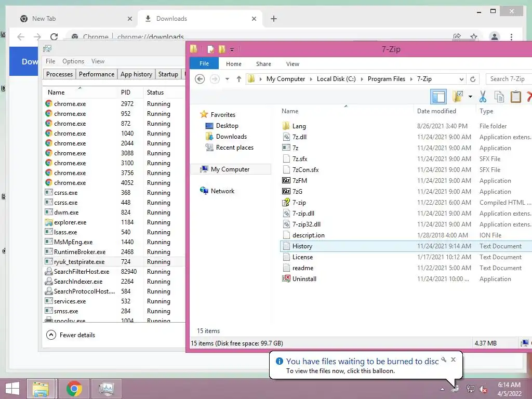Expand the address bar history dropdown chevron

461,79
